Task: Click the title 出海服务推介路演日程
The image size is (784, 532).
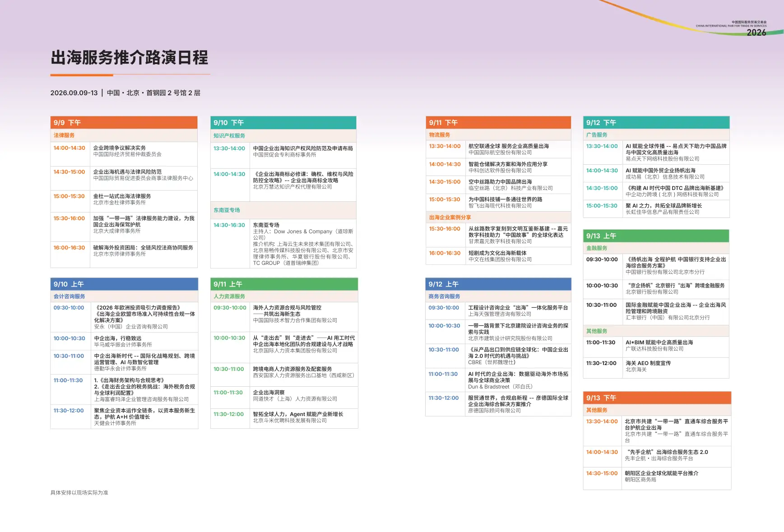Action: pyautogui.click(x=130, y=58)
